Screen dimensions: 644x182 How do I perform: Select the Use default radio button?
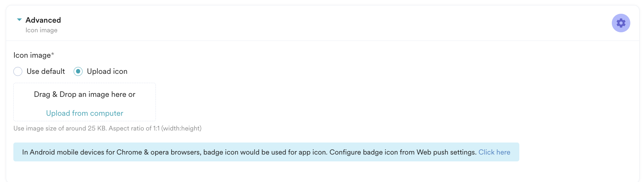coord(18,71)
